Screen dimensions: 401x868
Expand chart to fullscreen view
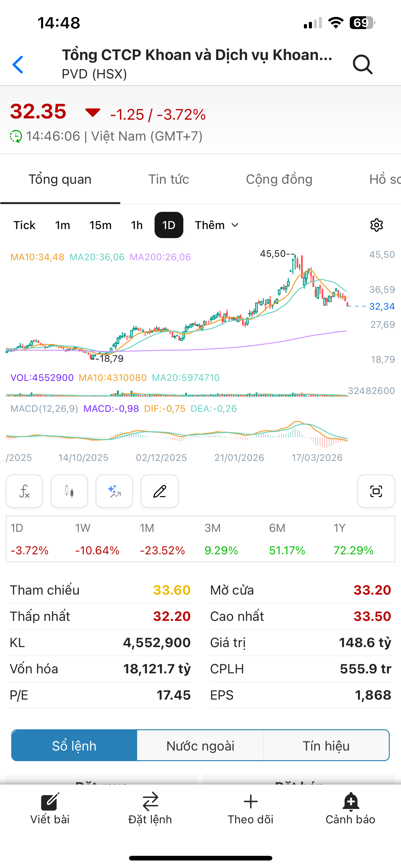[376, 491]
